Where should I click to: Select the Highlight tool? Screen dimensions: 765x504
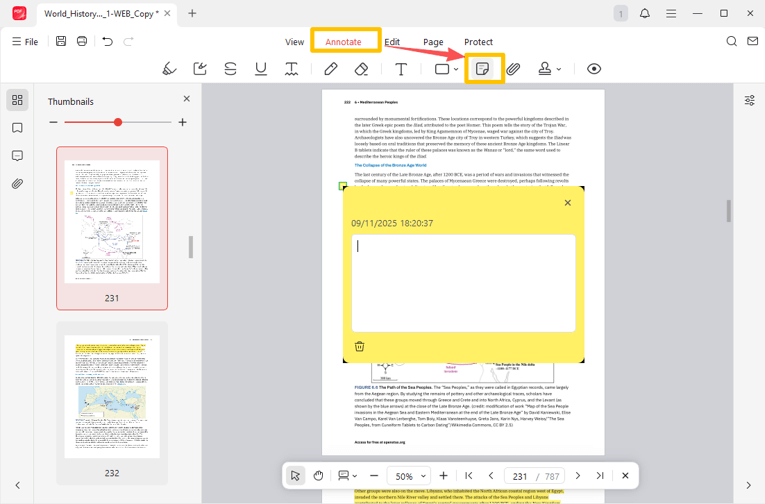point(169,69)
